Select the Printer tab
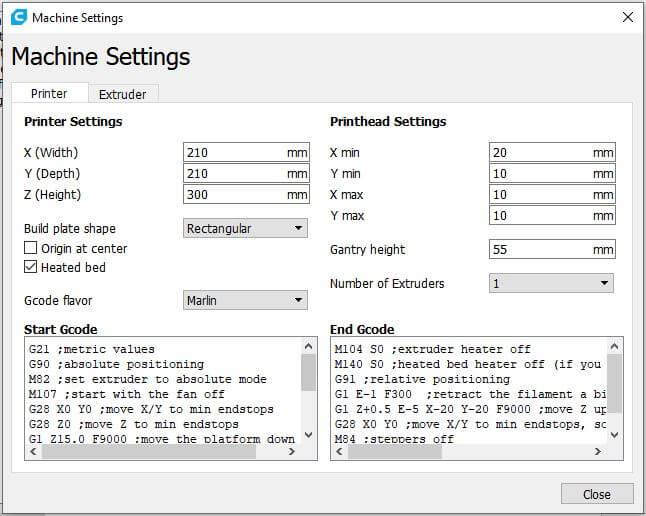 point(49,93)
